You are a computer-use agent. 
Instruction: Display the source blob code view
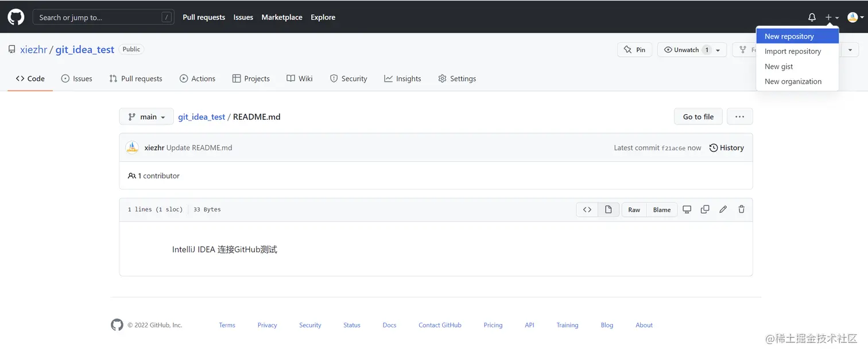587,209
